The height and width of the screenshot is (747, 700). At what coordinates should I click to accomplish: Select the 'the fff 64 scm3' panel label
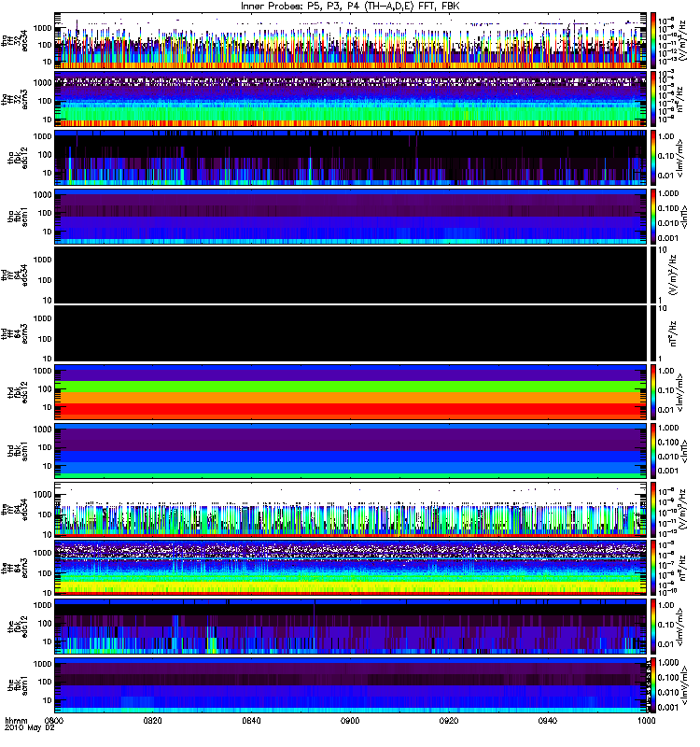[x=14, y=568]
